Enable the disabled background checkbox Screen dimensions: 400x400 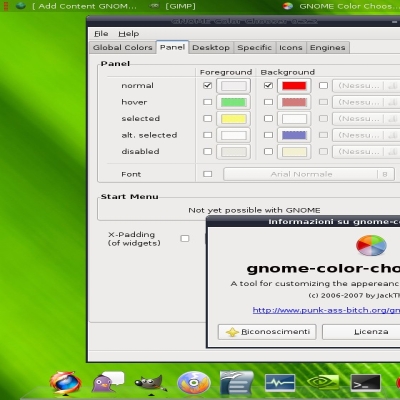tap(268, 151)
